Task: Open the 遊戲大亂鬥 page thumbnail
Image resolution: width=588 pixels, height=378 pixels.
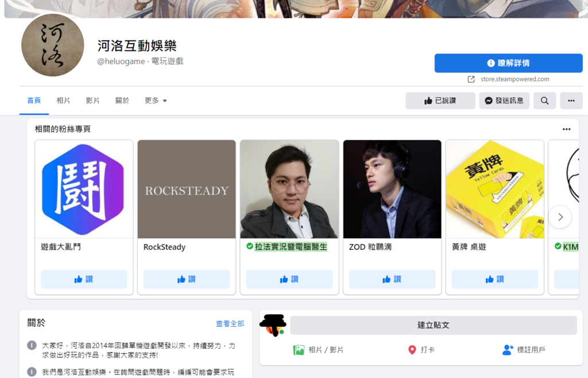Action: click(84, 190)
